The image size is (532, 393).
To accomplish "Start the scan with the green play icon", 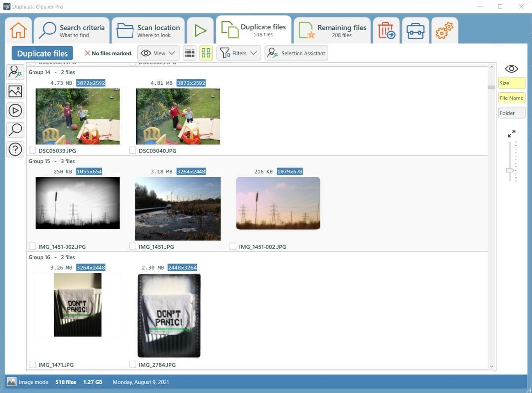I will (x=200, y=31).
